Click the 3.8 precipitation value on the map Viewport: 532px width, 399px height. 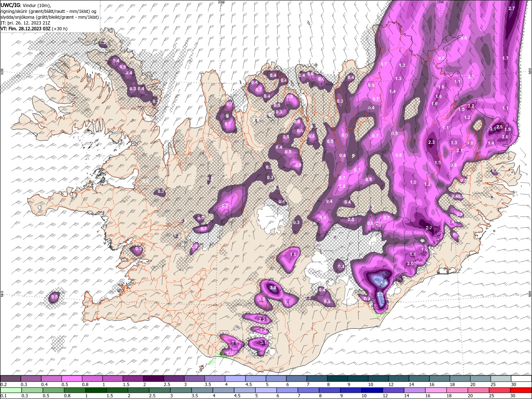pos(273,288)
